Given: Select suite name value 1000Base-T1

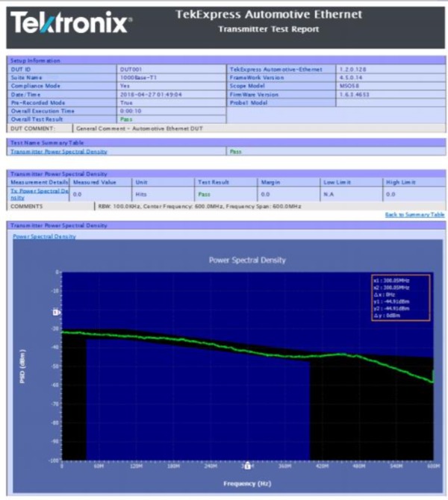Looking at the screenshot, I should pos(138,78).
